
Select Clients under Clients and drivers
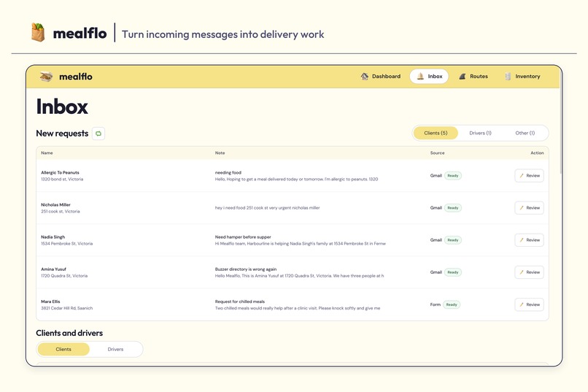(63, 349)
